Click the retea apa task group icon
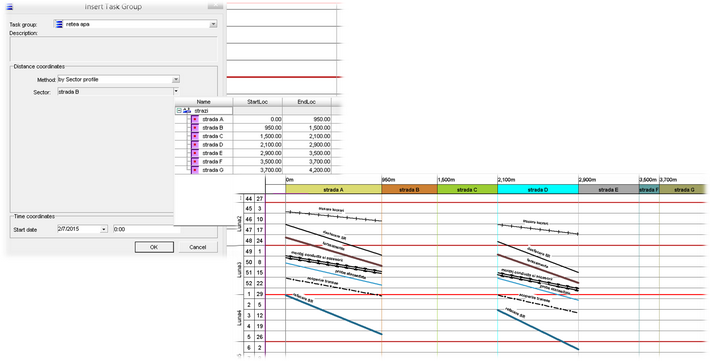Screen dimensions: 710x361 coord(59,24)
